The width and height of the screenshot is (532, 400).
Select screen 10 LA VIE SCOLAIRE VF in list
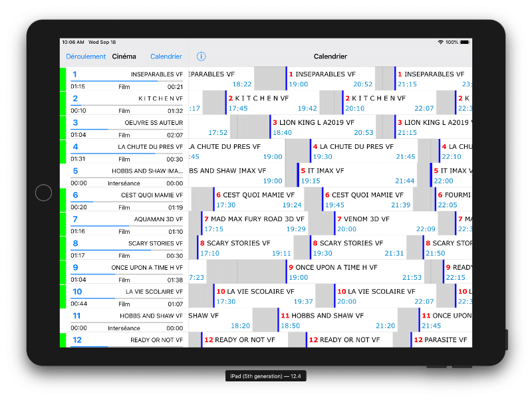124,296
